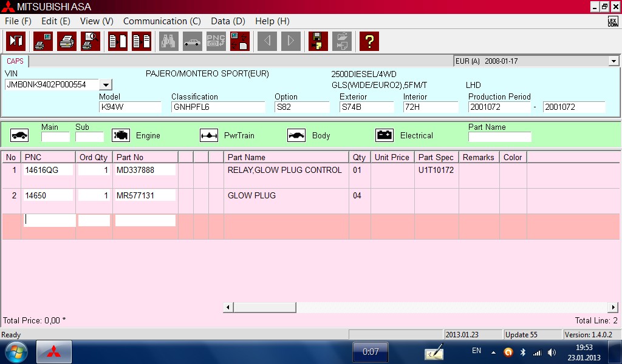622x364 pixels.
Task: Open the EUR (A) 2008-01-17 catalog dropdown
Action: click(x=613, y=61)
